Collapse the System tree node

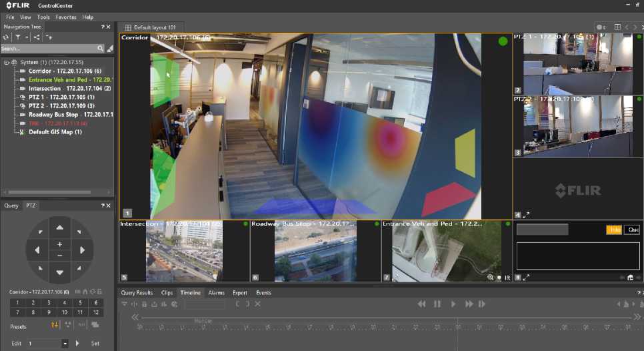6,62
